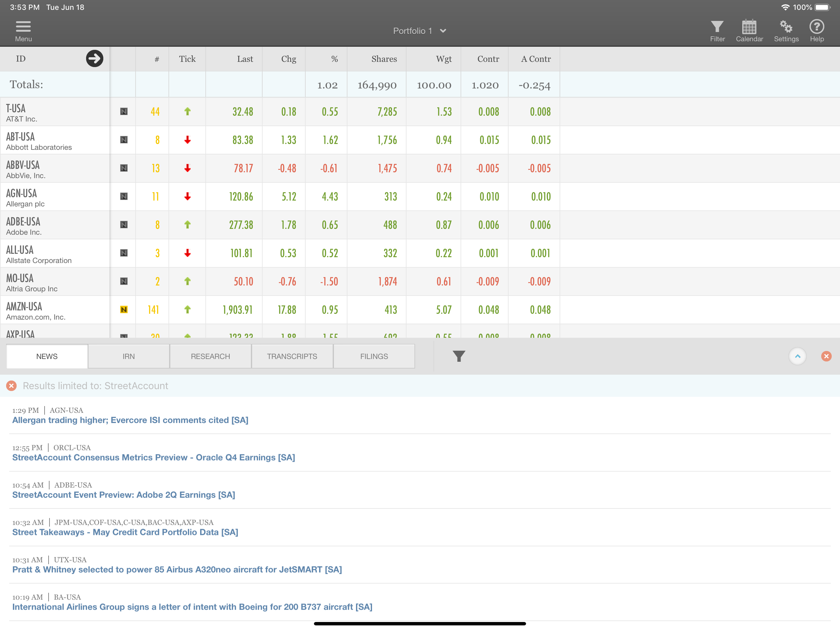Click the last price 1,903.91
Image resolution: width=840 pixels, height=630 pixels.
coord(238,310)
